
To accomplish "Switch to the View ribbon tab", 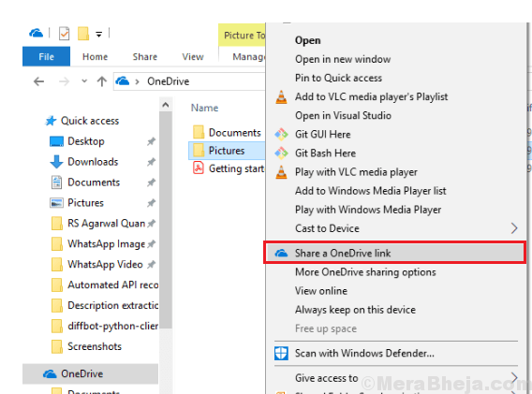I will click(193, 57).
